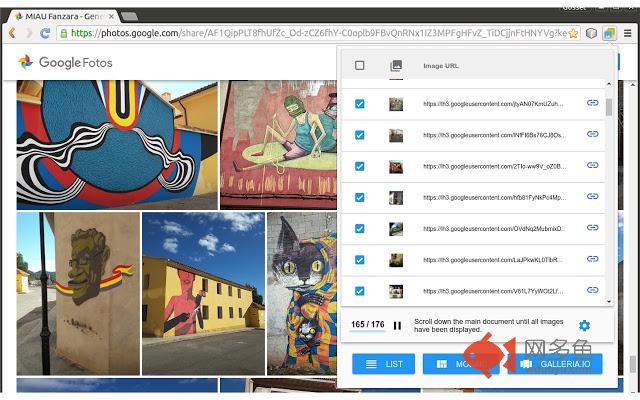Screen dimensions: 640x400
Task: Click thumbnail in LaJPkwKL0TlbR row
Action: (396, 260)
